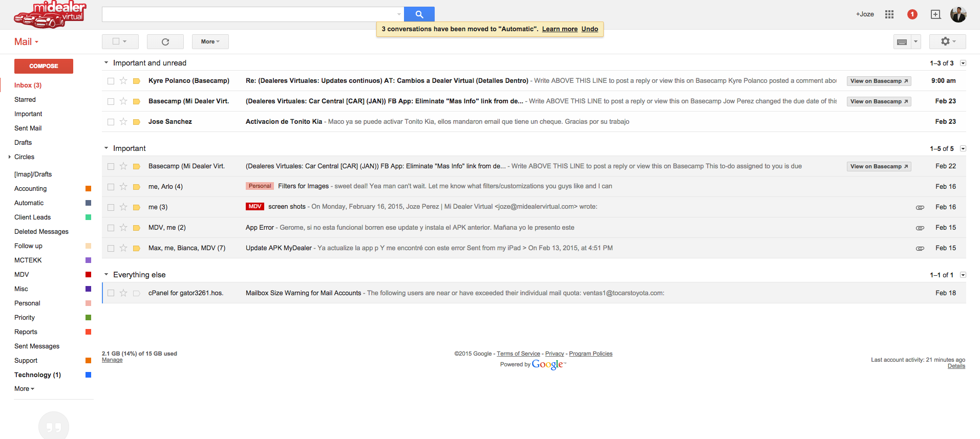This screenshot has width=980, height=439.
Task: Toggle importance marker on me, Arlo (4)
Action: coord(137,187)
